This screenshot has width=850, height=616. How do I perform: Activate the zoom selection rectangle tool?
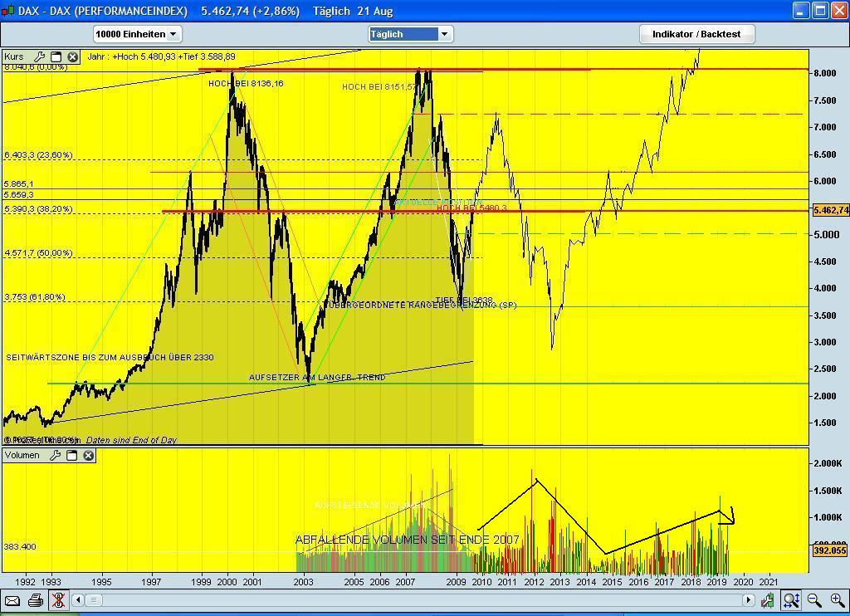(790, 599)
